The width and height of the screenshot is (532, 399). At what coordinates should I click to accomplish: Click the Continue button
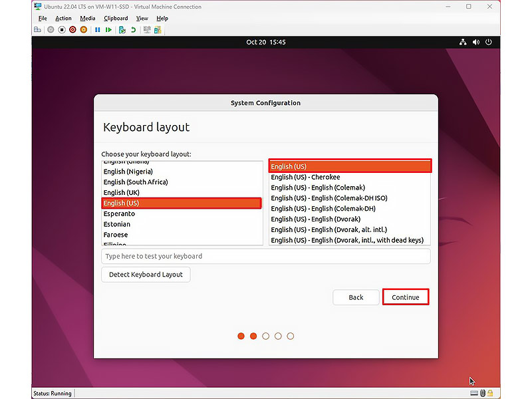pos(406,297)
